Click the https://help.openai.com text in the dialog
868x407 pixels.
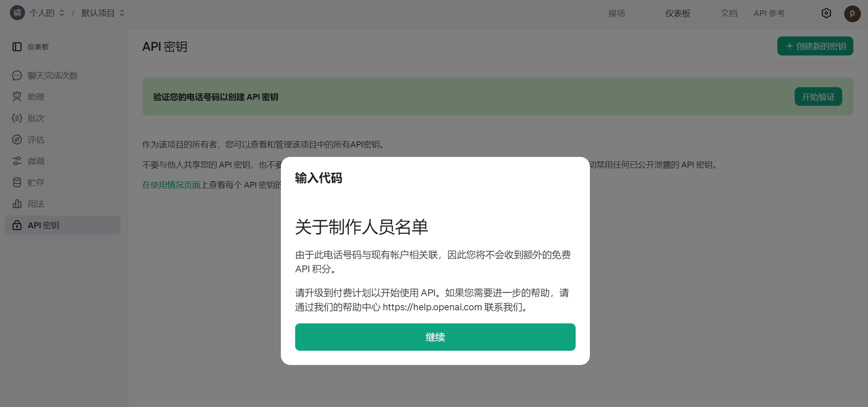(x=432, y=307)
